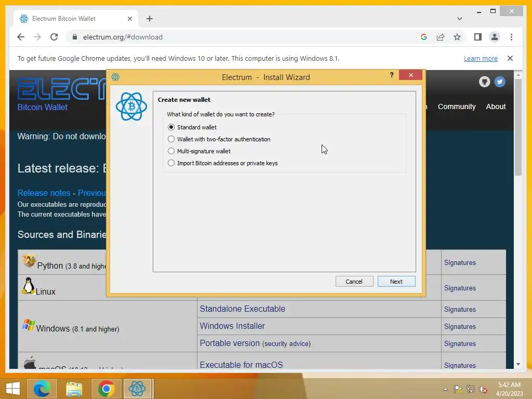The height and width of the screenshot is (399, 532).
Task: Download the Standalone Executable
Action: (x=242, y=309)
